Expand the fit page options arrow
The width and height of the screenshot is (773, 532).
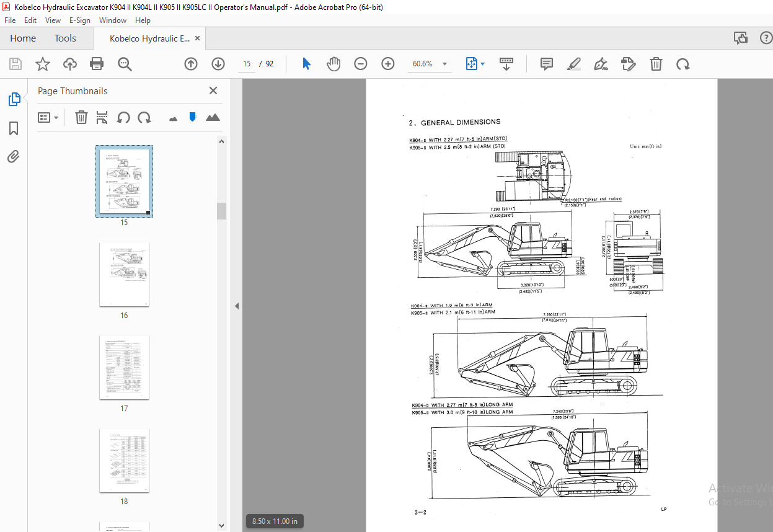[x=482, y=64]
